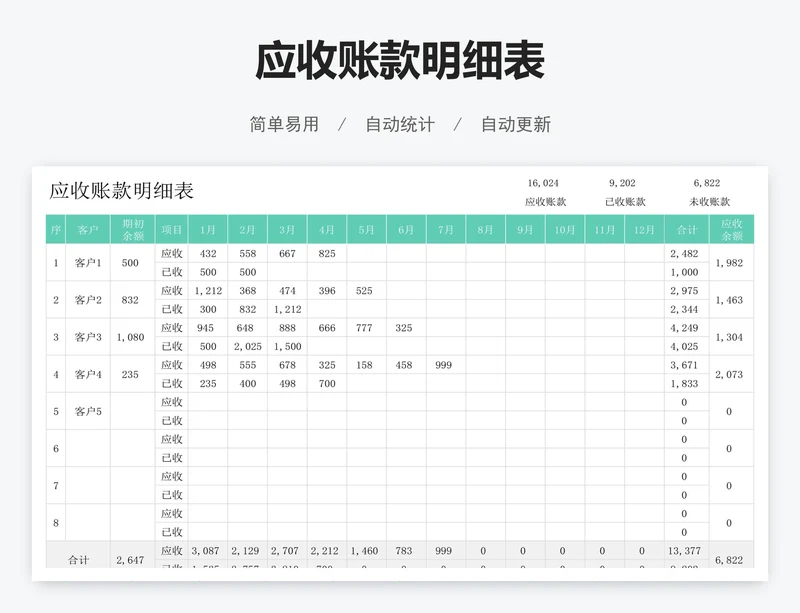800x613 pixels.
Task: Select the totals row cell 3,087
Action: click(208, 551)
